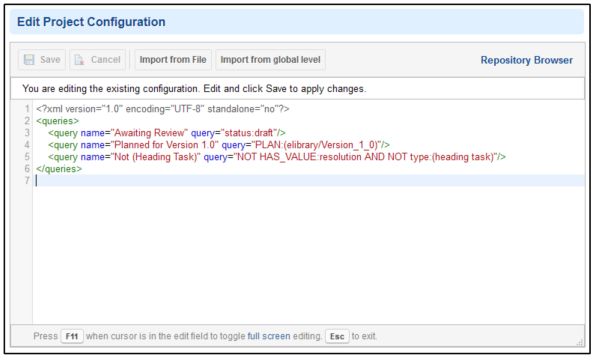Click the Cancel button label
Image resolution: width=595 pixels, height=360 pixels.
(x=105, y=60)
